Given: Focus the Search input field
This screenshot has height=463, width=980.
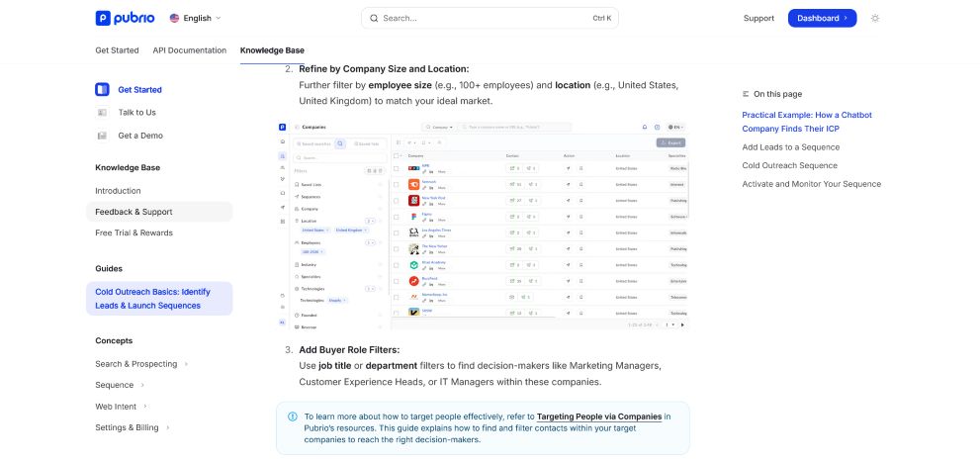Looking at the screenshot, I should pyautogui.click(x=490, y=18).
